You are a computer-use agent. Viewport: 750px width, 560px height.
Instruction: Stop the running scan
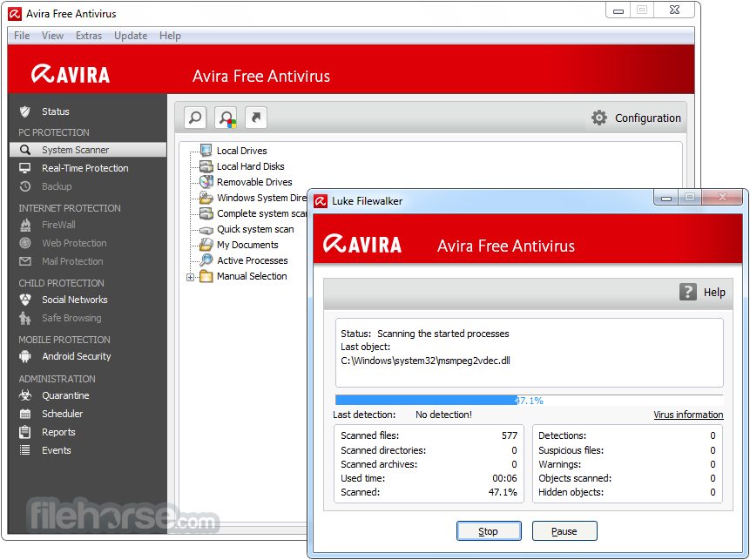[x=489, y=531]
